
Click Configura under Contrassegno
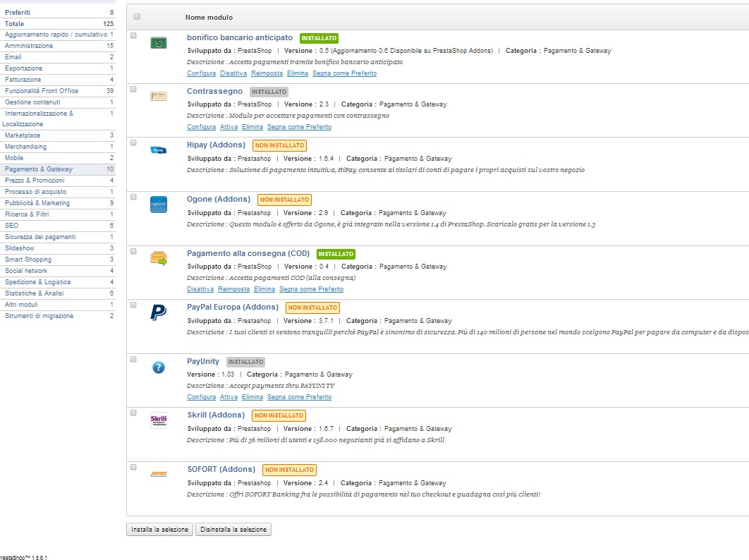point(201,127)
